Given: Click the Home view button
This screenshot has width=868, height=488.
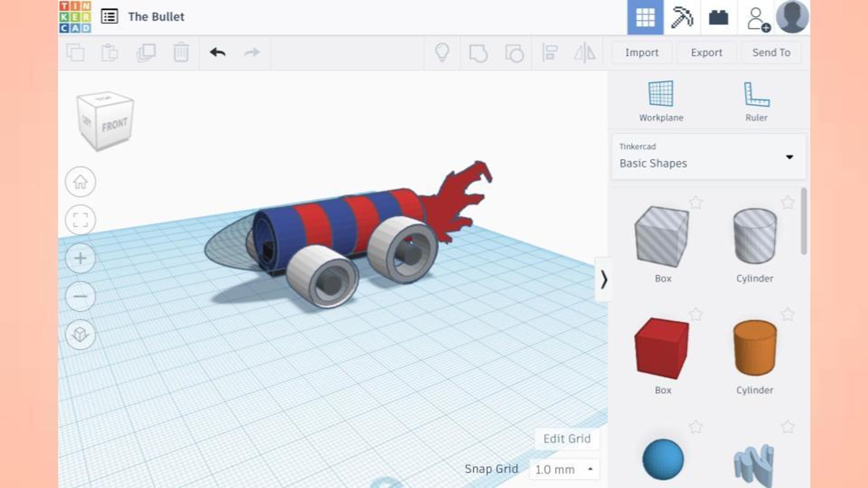Looking at the screenshot, I should tap(81, 182).
